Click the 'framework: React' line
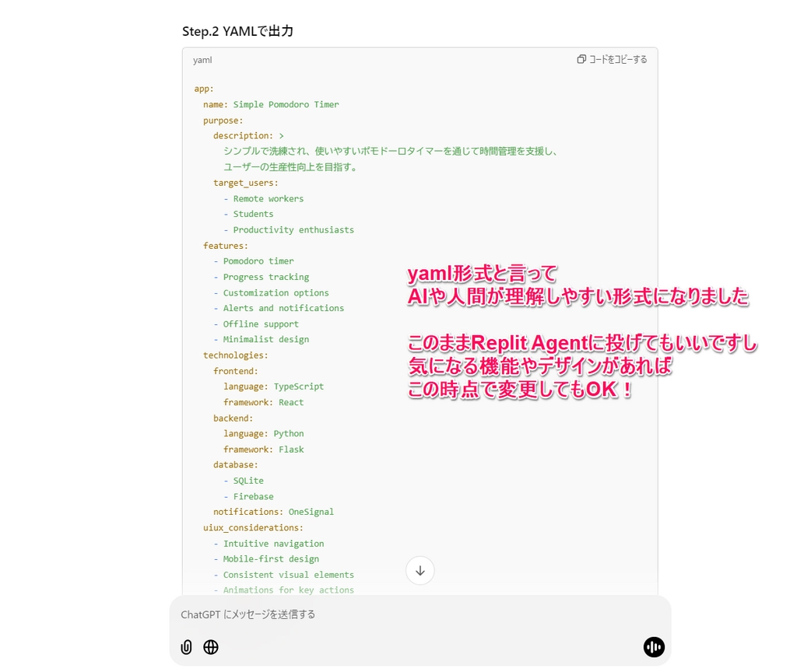The image size is (797, 672). (x=263, y=402)
